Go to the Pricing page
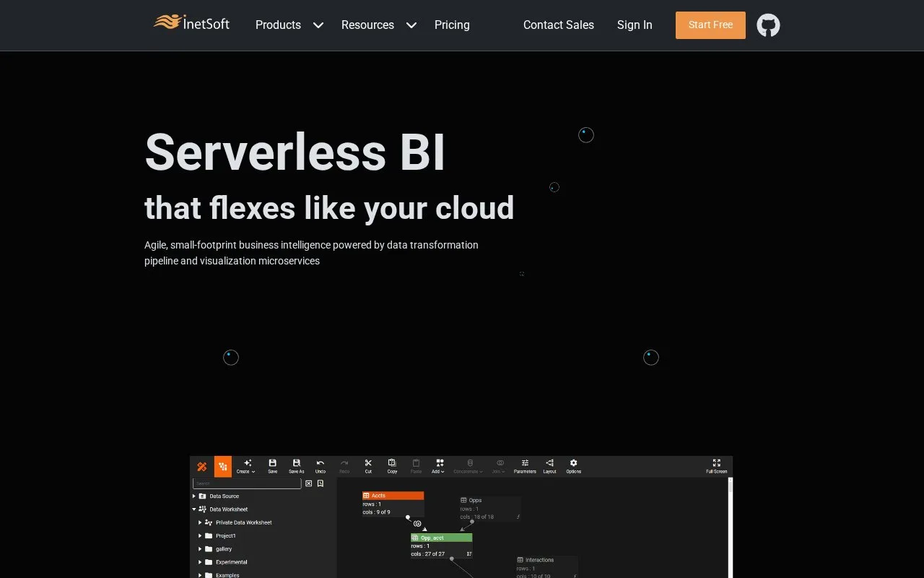 point(452,25)
